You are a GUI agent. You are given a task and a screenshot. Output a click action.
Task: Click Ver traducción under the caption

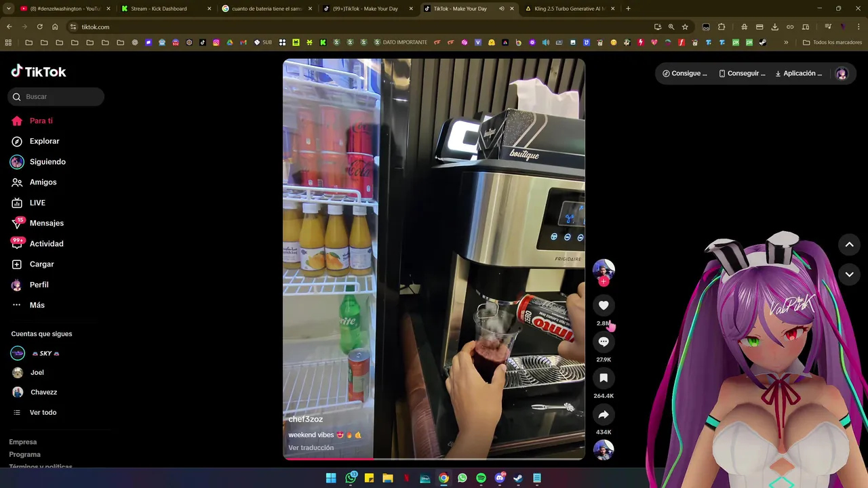311,448
